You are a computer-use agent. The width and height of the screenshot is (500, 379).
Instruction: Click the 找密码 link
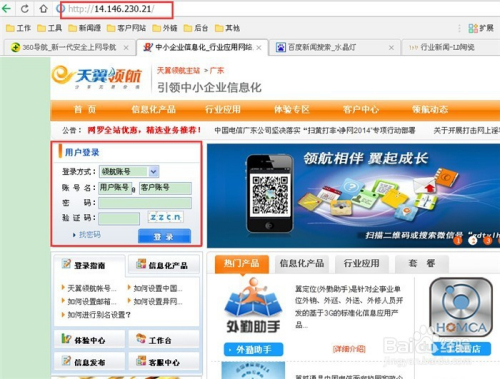[x=89, y=235]
